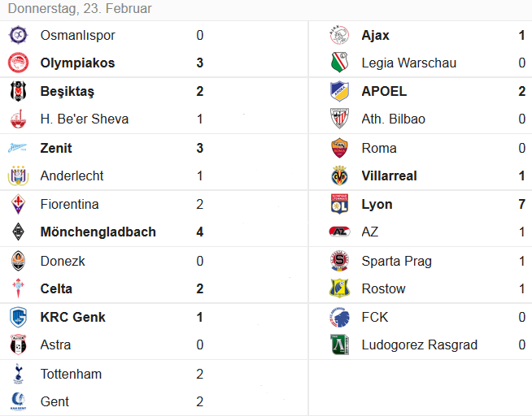Open the Ludogorez Rasgrad team link
Screen dimensions: 532x416
coord(420,344)
